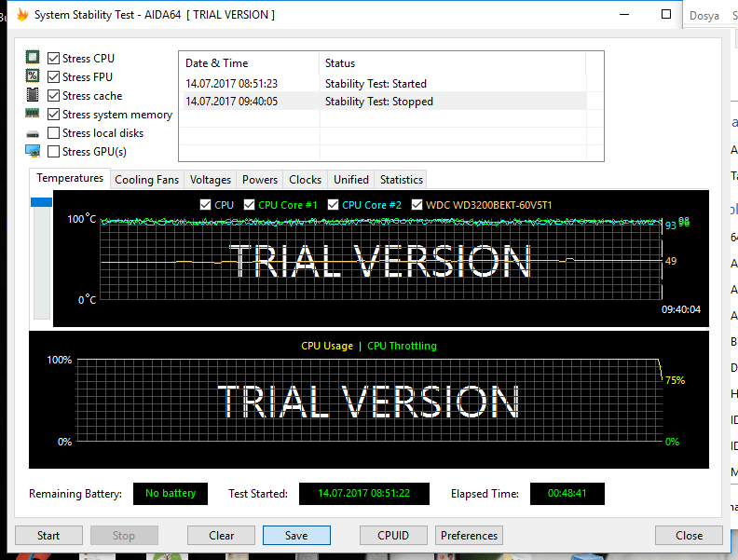Switch to the Cooling Fans tab
The height and width of the screenshot is (560, 738).
(x=147, y=180)
